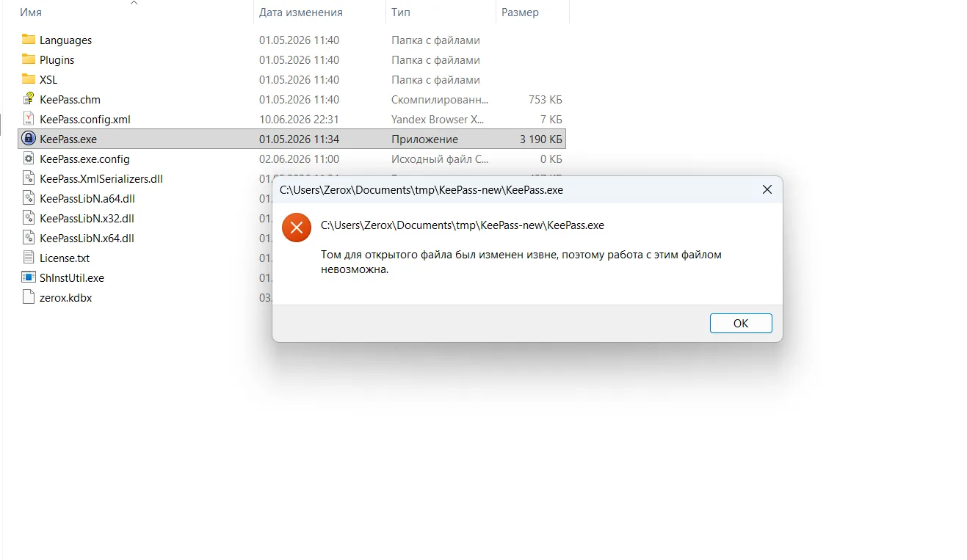Click the file path in the dialog title bar
The width and height of the screenshot is (967, 560).
coord(421,190)
